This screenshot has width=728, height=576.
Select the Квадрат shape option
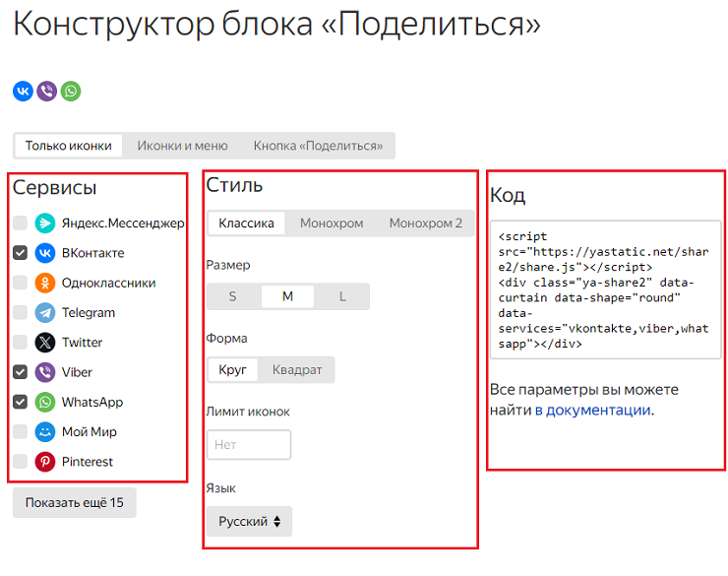pyautogui.click(x=297, y=370)
